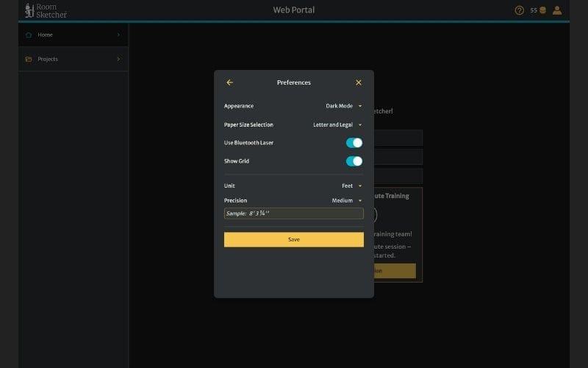Screen dimensions: 588x368
Task: Click the RoomSketcher logo
Action: [46, 10]
